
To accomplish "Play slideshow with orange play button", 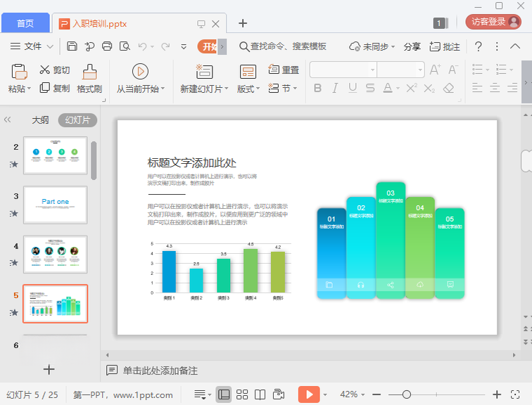I will [309, 394].
